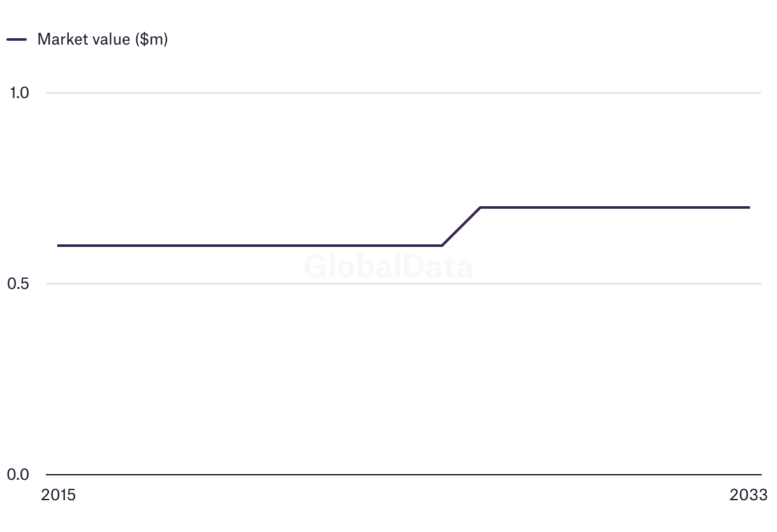This screenshot has height=532, width=777.
Task: Select the 0.0 y-axis label
Action: pyautogui.click(x=18, y=475)
